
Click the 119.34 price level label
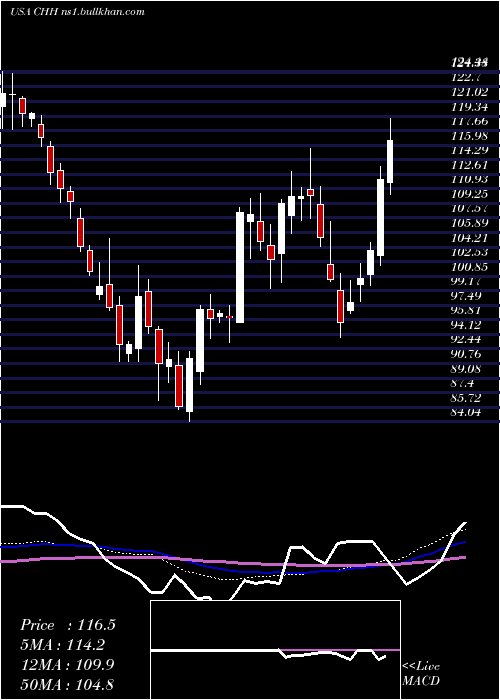click(470, 107)
